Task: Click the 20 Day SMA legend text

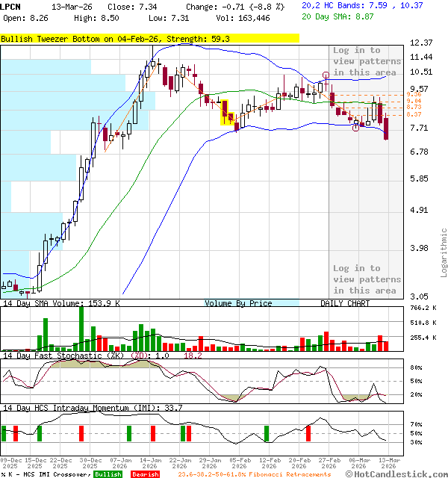Action: pyautogui.click(x=343, y=16)
